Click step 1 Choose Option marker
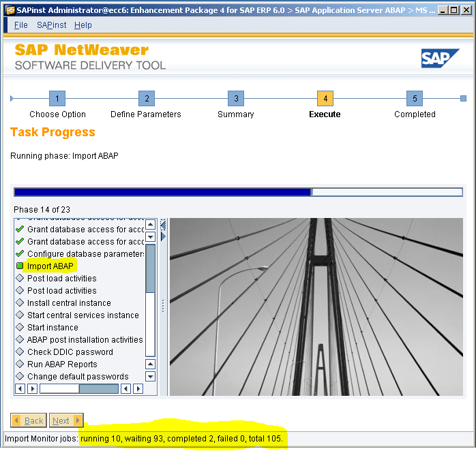The width and height of the screenshot is (476, 451). pyautogui.click(x=57, y=98)
